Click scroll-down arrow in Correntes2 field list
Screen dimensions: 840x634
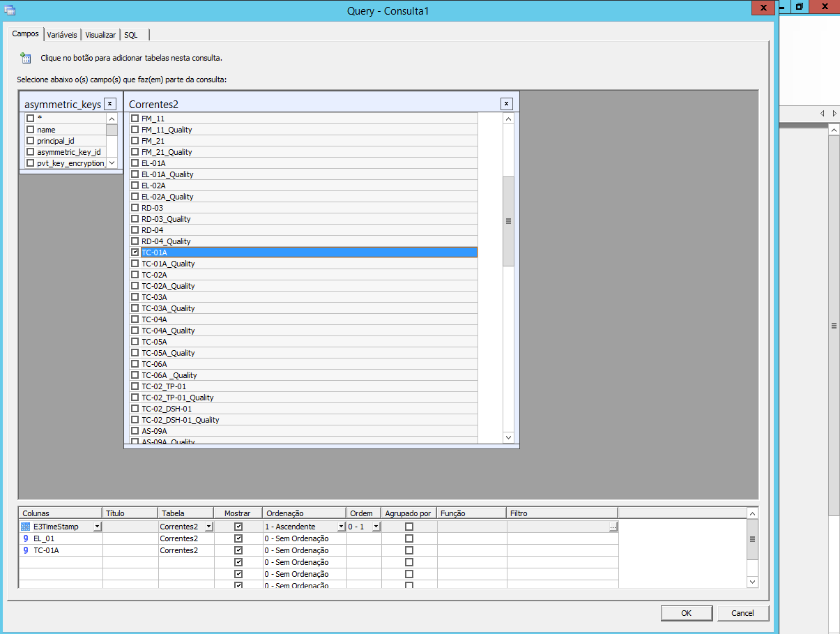pos(508,437)
